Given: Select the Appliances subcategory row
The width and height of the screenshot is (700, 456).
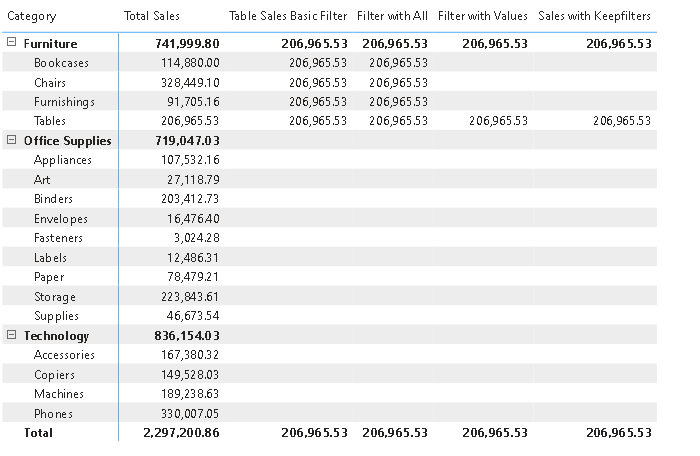Looking at the screenshot, I should coord(62,160).
